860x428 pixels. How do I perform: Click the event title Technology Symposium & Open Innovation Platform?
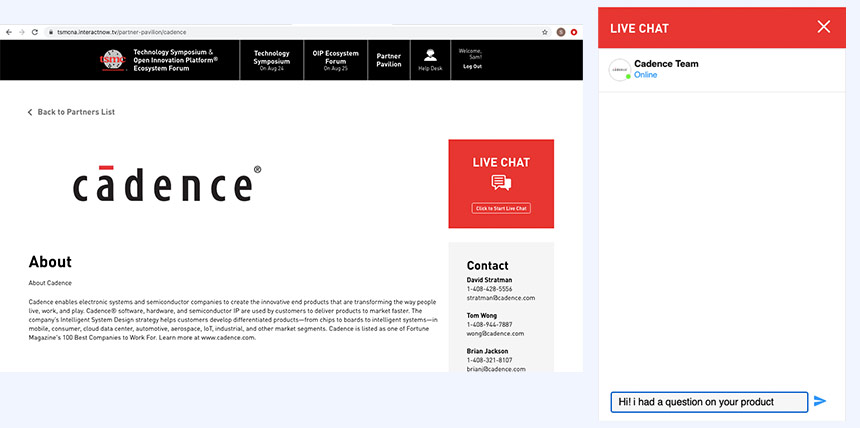coord(176,60)
